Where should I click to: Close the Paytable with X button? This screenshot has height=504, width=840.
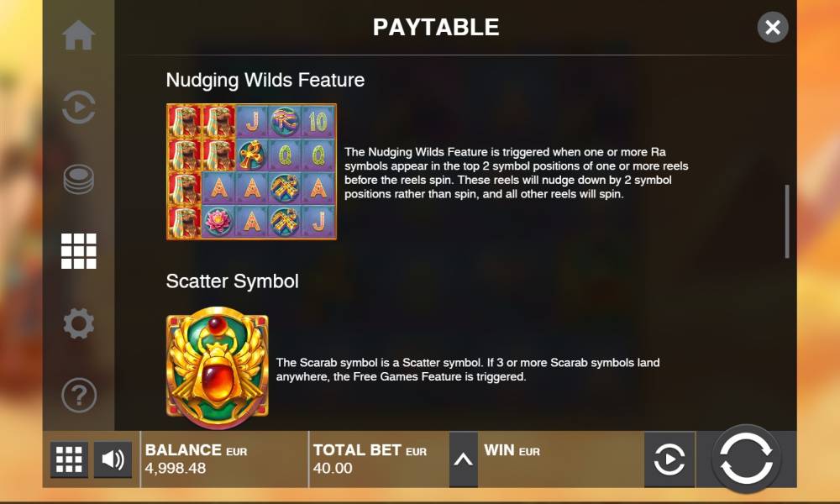(773, 27)
